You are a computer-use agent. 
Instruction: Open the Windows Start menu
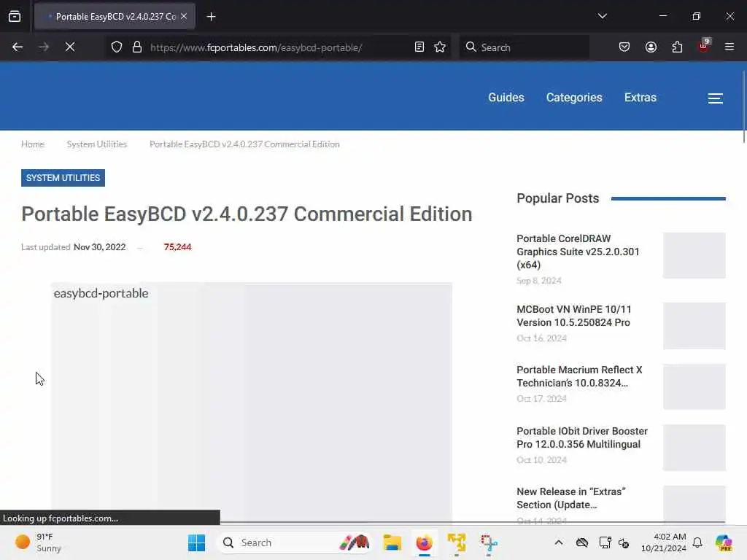[x=196, y=542]
